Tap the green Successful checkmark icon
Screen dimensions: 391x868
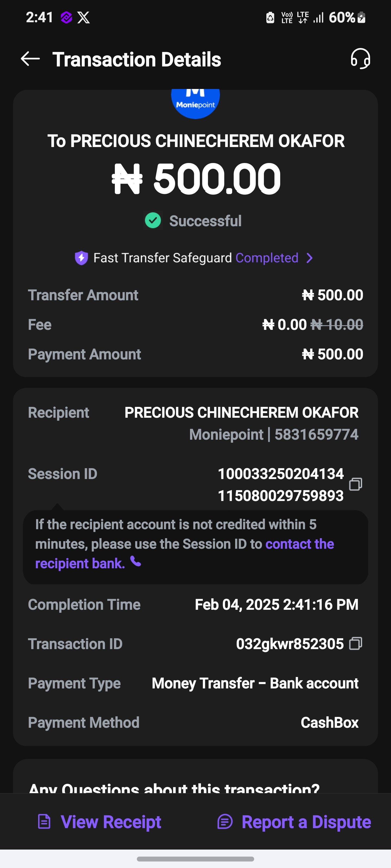pos(153,221)
